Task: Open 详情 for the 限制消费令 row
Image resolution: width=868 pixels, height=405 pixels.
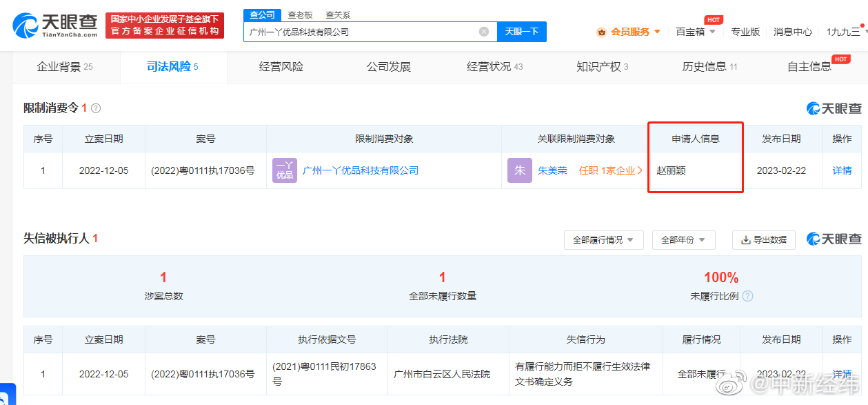Action: pos(842,170)
